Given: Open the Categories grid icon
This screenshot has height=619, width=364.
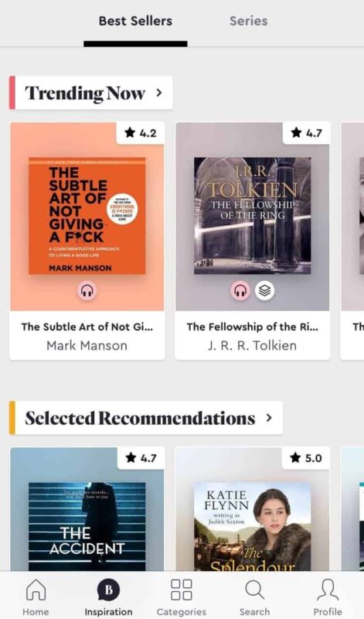Looking at the screenshot, I should point(182,590).
